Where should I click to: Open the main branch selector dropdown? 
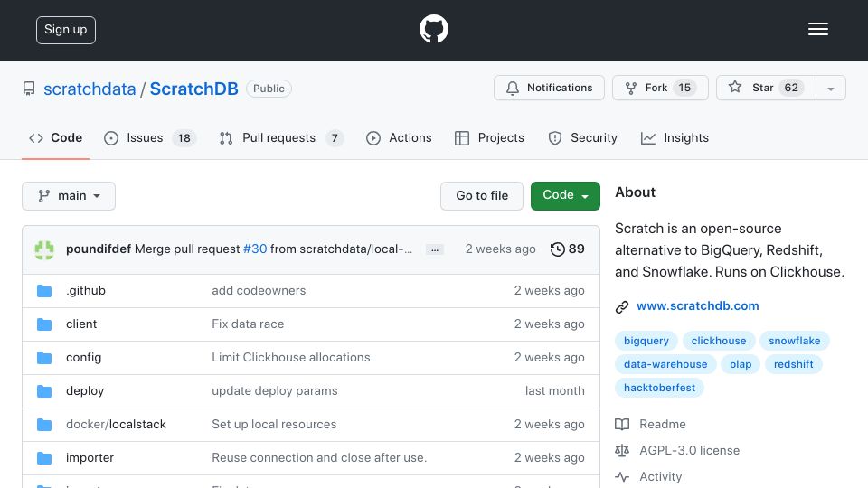pos(69,196)
